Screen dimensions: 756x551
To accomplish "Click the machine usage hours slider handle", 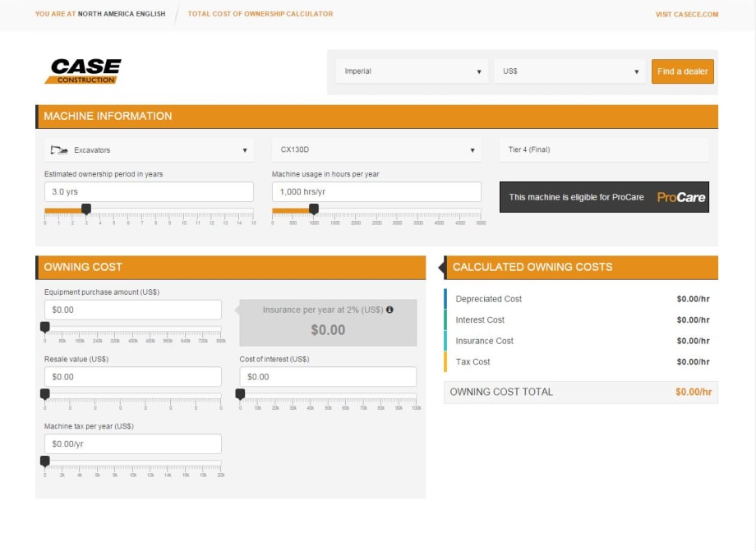I will coord(314,209).
